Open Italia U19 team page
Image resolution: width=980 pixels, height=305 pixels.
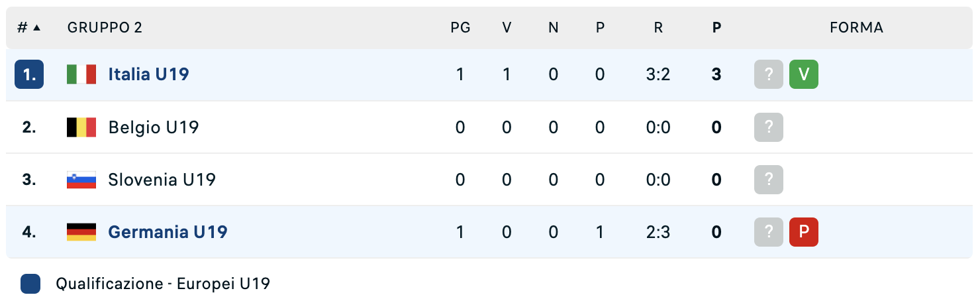149,74
